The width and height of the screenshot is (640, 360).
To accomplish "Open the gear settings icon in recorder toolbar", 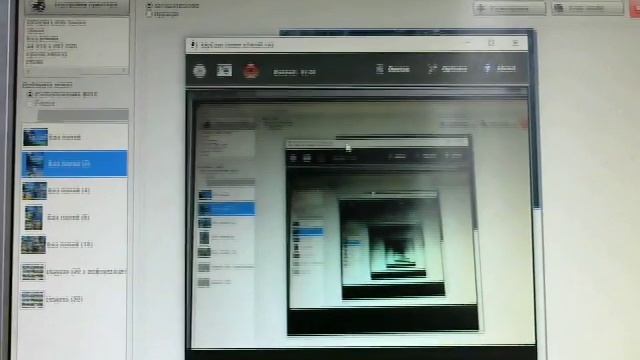I will (199, 71).
